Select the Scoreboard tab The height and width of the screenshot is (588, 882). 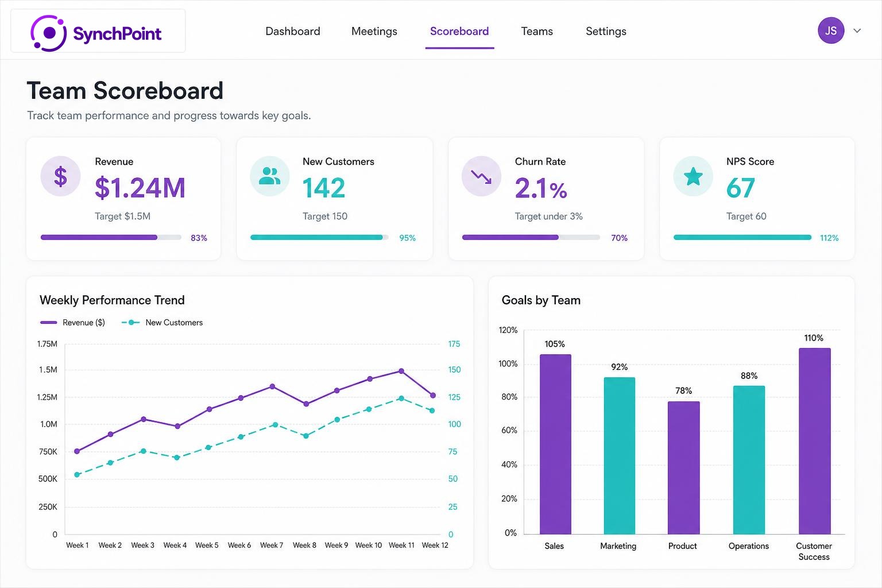click(459, 32)
